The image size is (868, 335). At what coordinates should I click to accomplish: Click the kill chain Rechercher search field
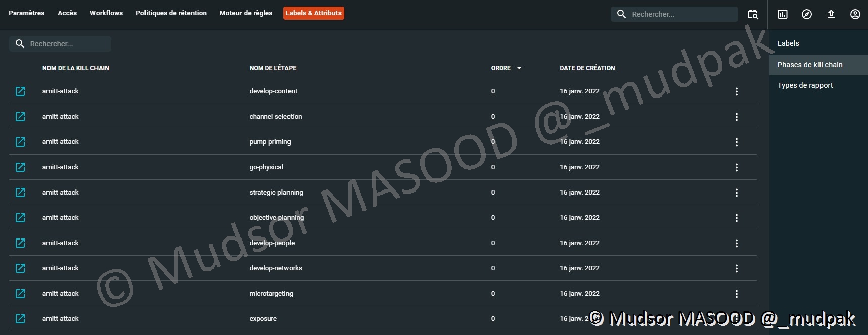(x=66, y=44)
